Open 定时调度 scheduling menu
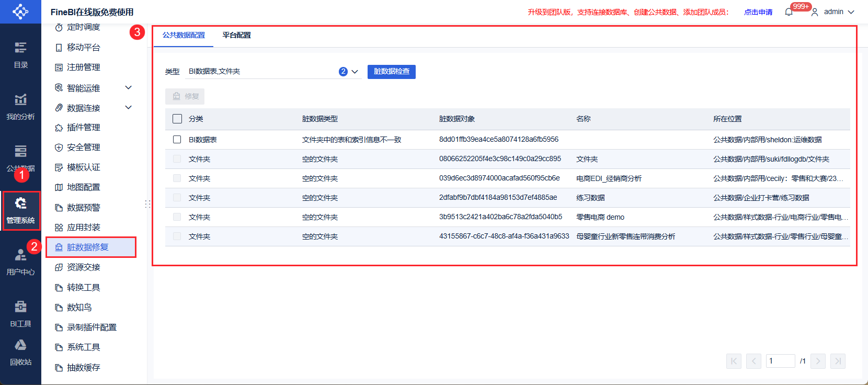The image size is (868, 385). [83, 27]
